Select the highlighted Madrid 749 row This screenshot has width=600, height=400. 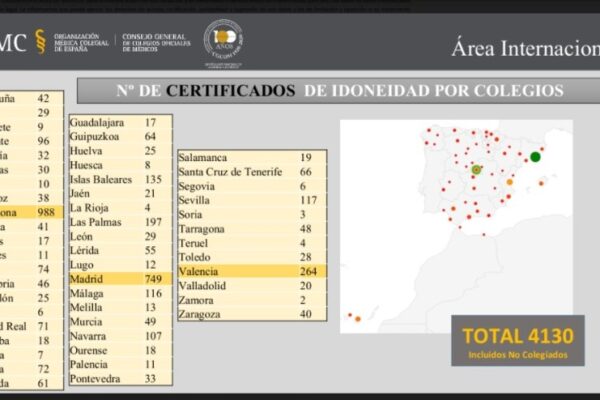pyautogui.click(x=119, y=279)
